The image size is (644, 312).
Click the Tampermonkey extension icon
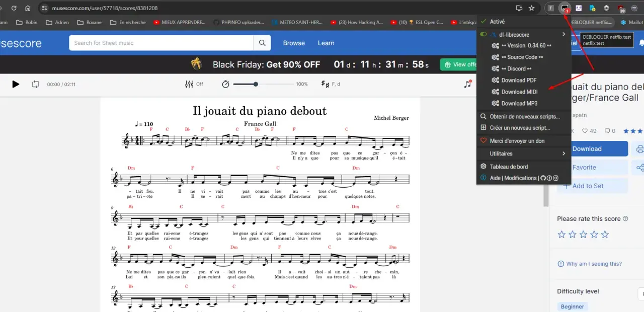[x=565, y=8]
